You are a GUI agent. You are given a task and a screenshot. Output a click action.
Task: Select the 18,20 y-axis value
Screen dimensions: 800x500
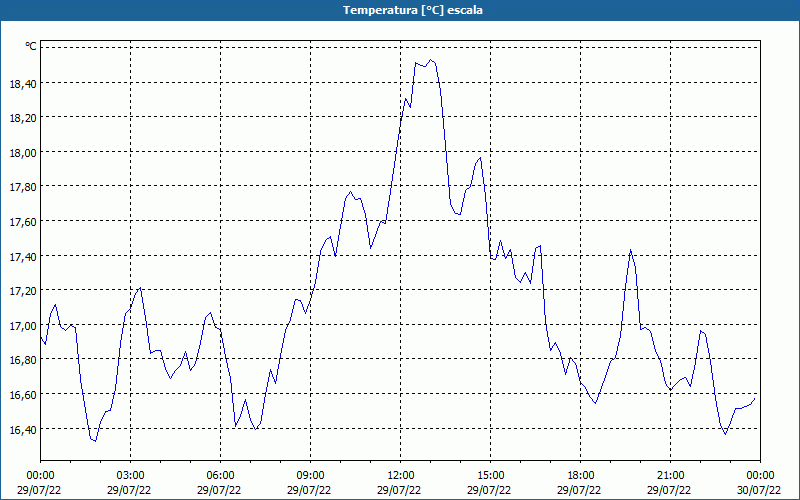[23, 117]
